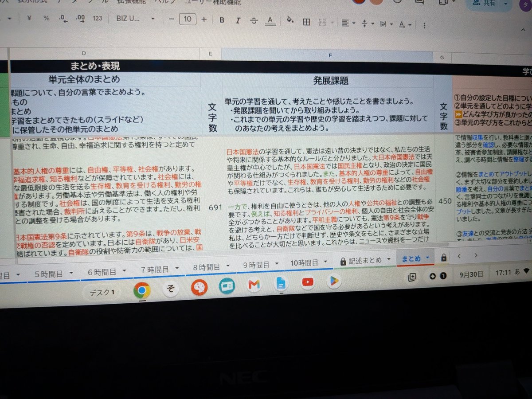The width and height of the screenshot is (532, 399).
Task: Open text rotation dropdown
Action: 404,24
